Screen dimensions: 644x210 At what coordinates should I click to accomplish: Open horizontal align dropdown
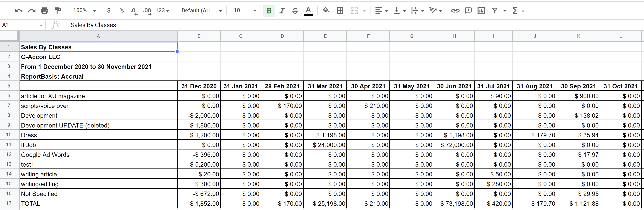(x=381, y=11)
